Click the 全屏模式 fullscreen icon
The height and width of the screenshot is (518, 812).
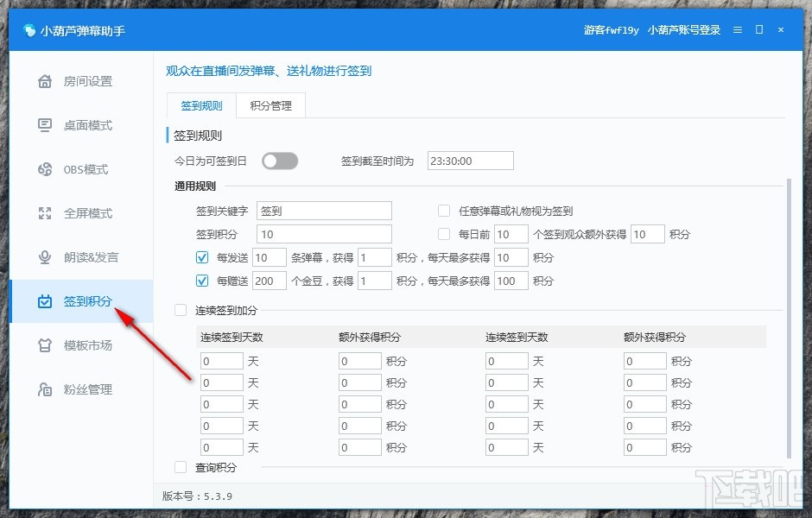[x=45, y=213]
